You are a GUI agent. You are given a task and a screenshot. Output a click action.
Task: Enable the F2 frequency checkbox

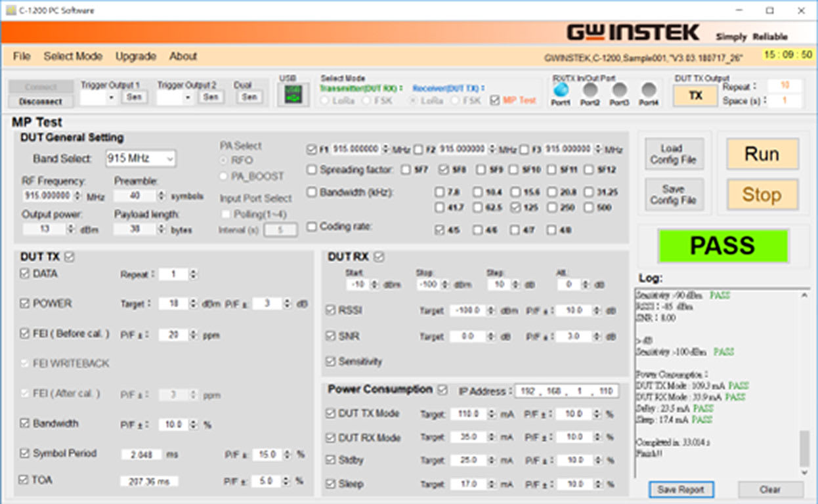click(418, 150)
